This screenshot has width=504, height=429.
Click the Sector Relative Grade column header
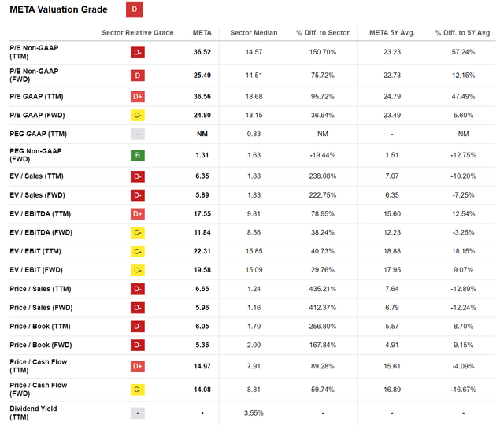(138, 32)
